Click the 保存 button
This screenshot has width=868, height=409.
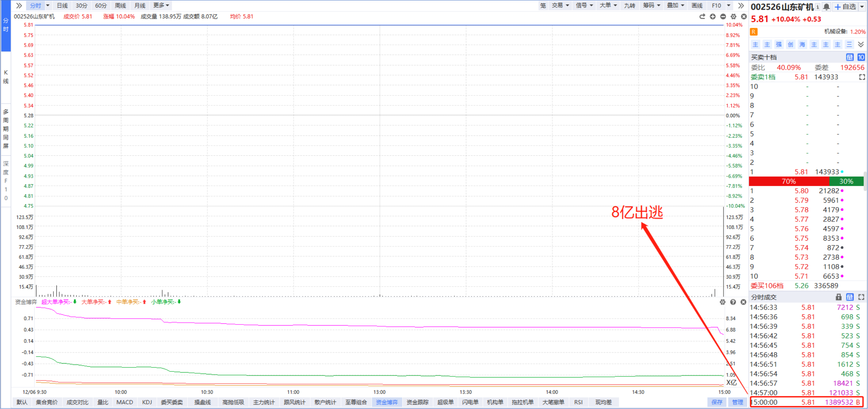tap(717, 402)
